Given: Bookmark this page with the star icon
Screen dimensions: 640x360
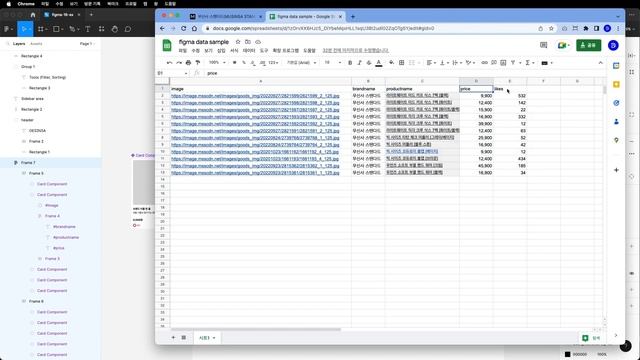Looking at the screenshot, I should pos(551,29).
